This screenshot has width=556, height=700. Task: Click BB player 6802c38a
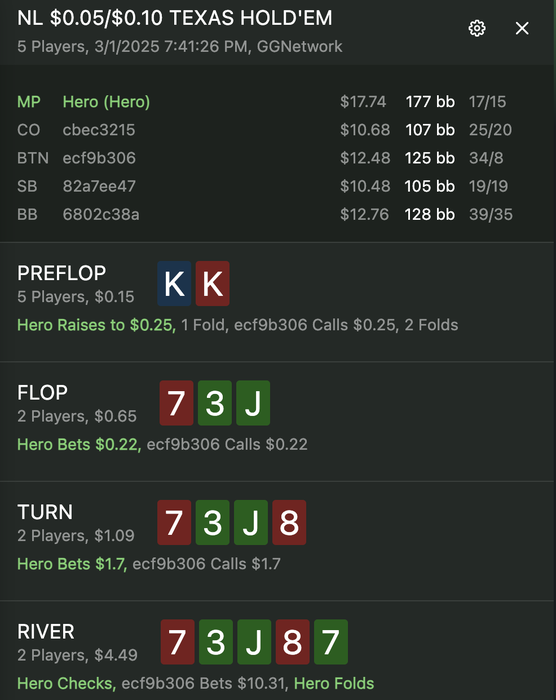[101, 214]
